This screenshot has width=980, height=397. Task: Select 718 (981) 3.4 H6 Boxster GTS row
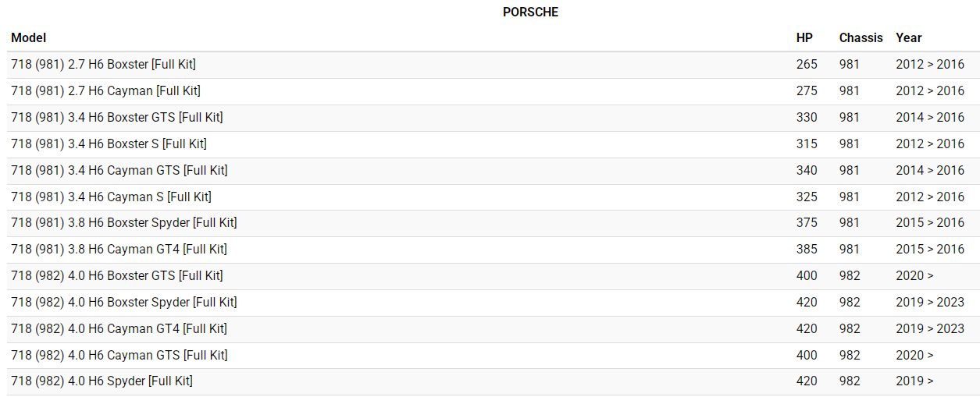pyautogui.click(x=116, y=117)
